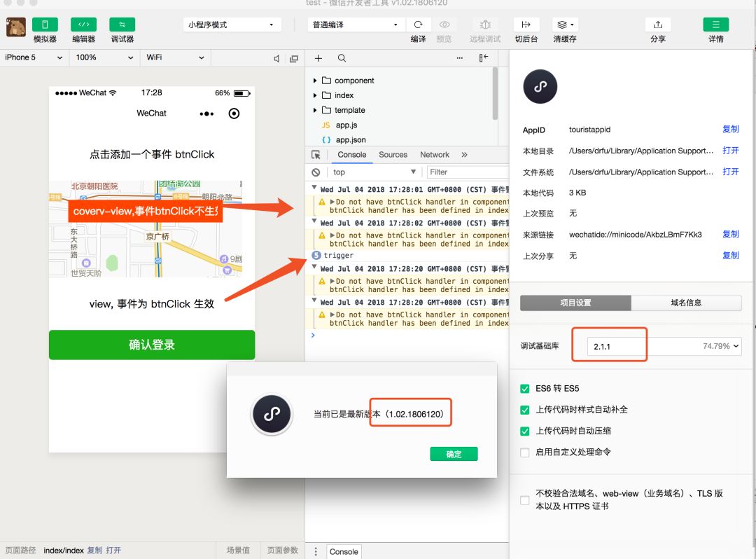The image size is (756, 559).
Task: Click the 页面参数 status bar item
Action: (283, 551)
